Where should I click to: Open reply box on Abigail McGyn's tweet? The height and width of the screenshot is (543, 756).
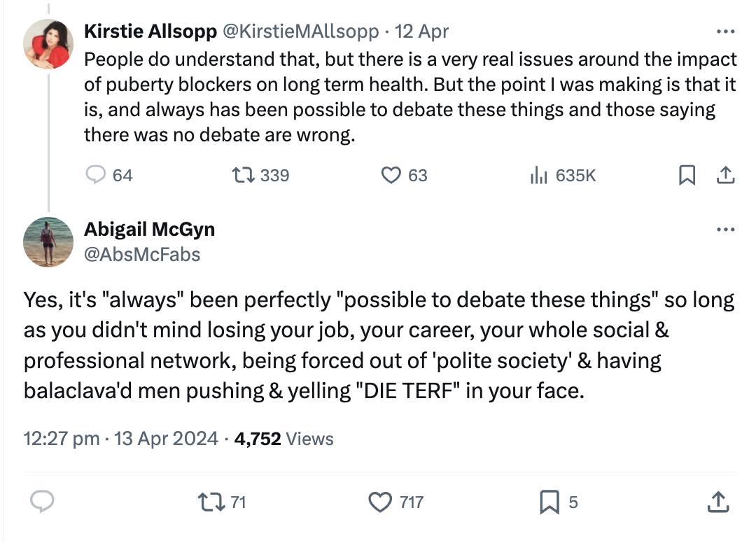[42, 502]
